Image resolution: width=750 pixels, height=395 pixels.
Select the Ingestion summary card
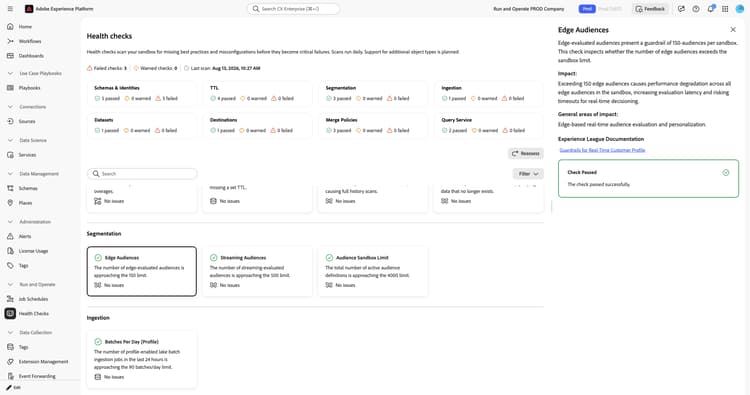click(x=489, y=93)
